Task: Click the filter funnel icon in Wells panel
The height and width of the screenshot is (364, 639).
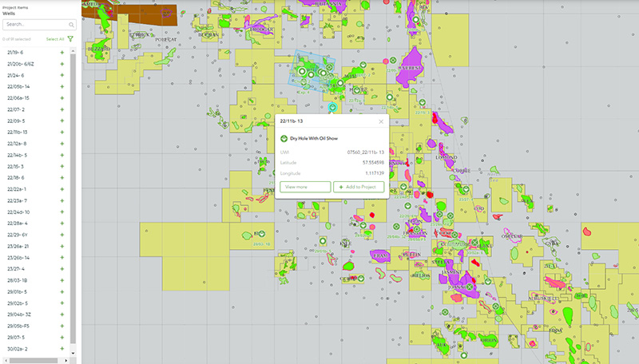Action: point(70,38)
